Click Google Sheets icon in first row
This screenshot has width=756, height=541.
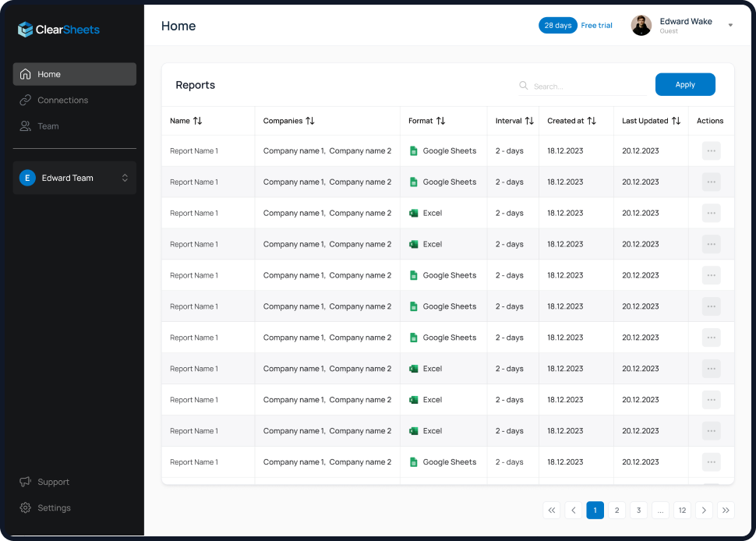[413, 151]
